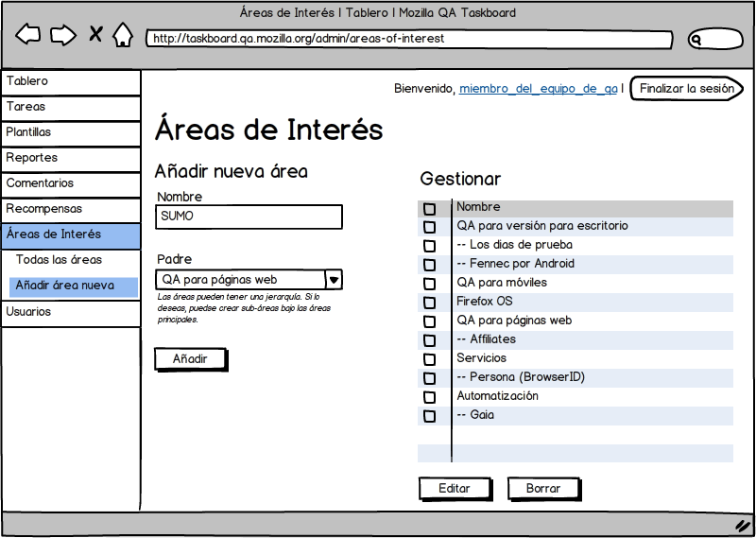Click the window resize grip icon

click(742, 526)
